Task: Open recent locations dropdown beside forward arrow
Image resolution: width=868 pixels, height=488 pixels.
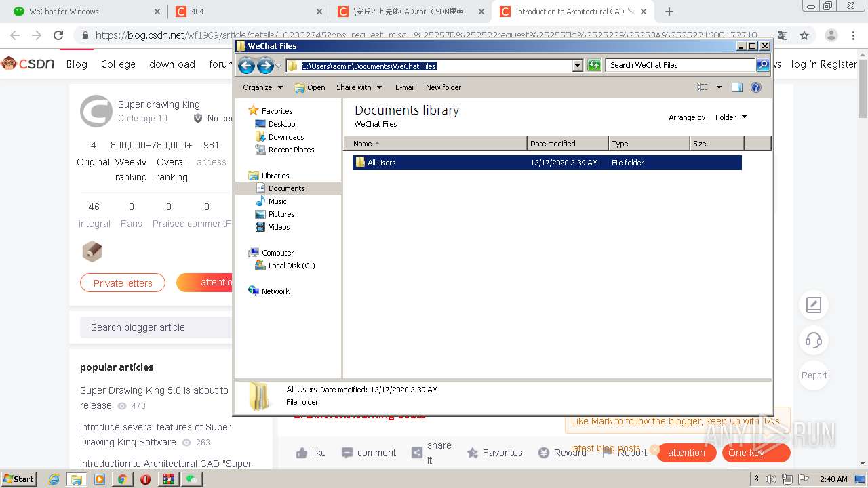Action: pos(278,66)
